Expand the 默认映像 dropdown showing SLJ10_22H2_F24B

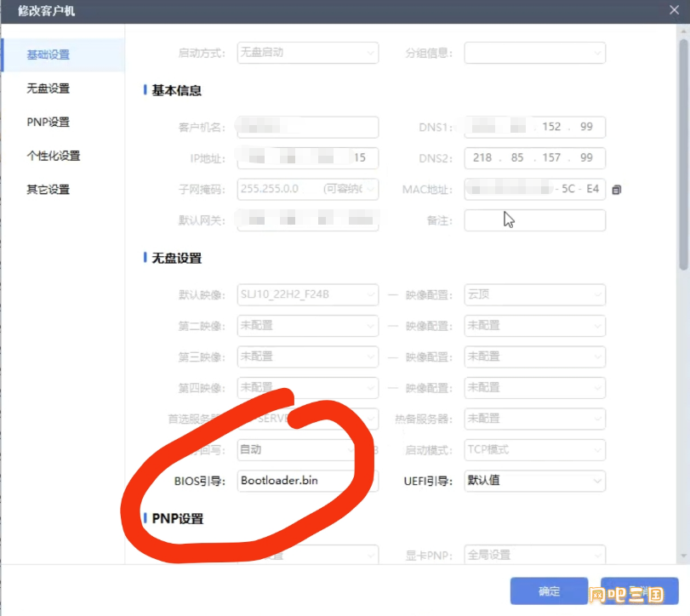[307, 295]
